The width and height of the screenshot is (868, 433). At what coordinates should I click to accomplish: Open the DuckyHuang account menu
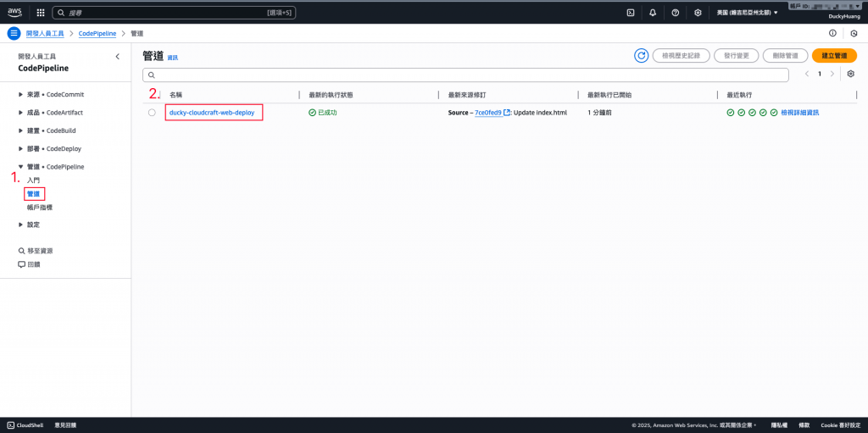coord(843,17)
